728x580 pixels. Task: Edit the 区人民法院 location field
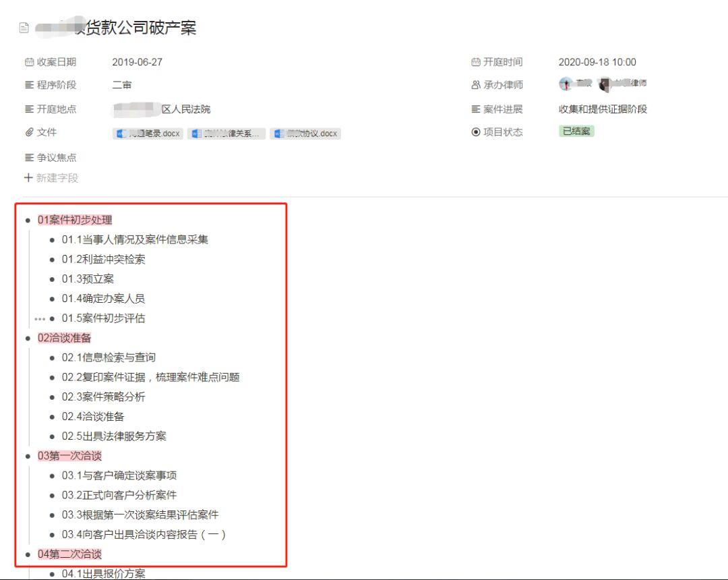coord(162,109)
